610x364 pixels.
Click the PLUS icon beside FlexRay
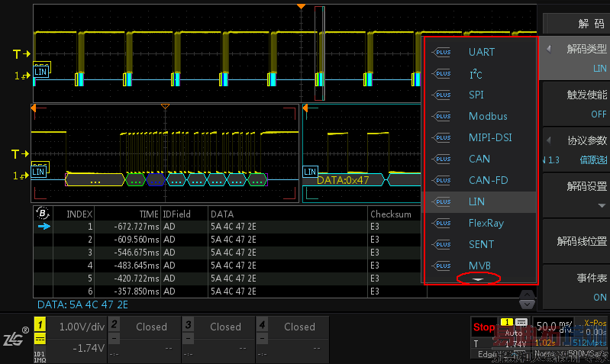click(x=441, y=224)
